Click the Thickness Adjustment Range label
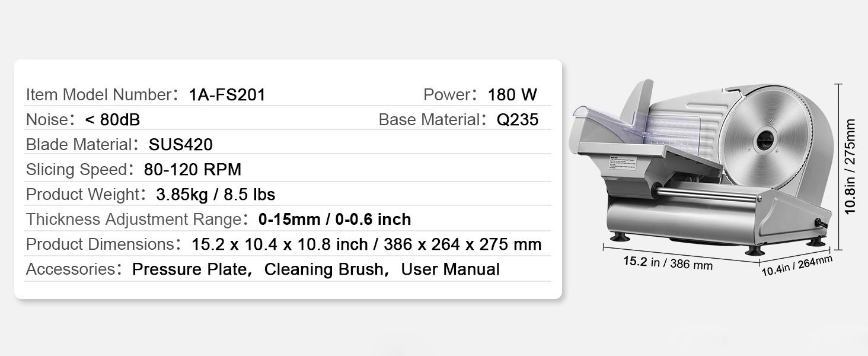868x356 pixels. (x=133, y=220)
